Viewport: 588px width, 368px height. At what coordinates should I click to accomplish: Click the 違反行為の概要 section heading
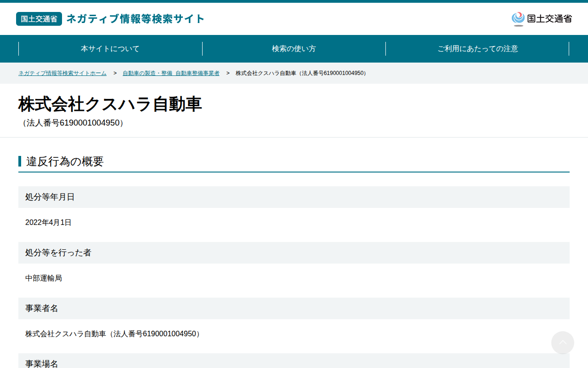[65, 161]
